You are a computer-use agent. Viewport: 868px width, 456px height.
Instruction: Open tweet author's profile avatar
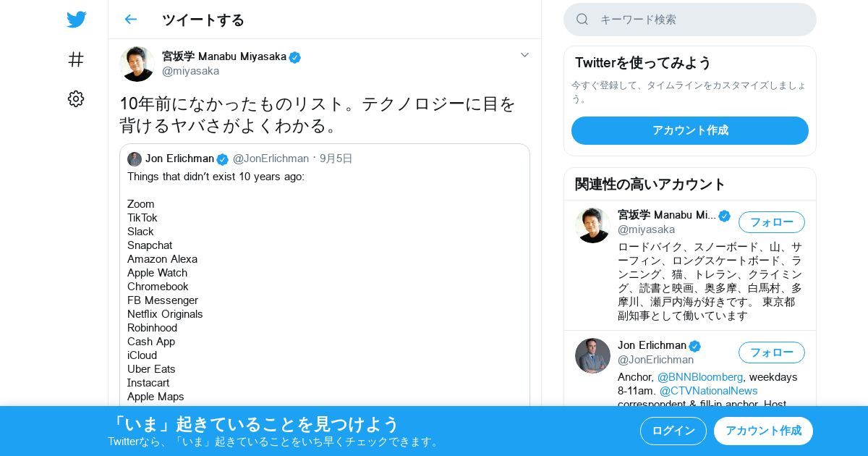[x=137, y=64]
